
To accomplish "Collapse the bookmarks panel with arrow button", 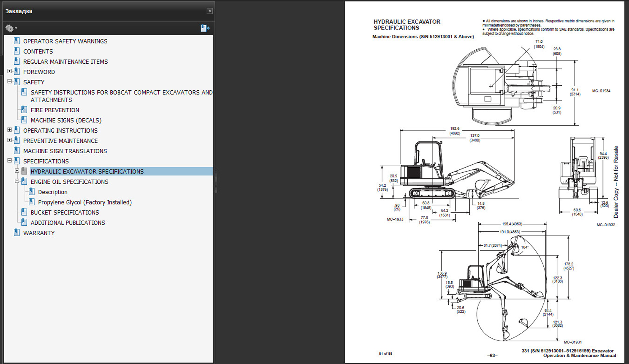I will pos(209,11).
